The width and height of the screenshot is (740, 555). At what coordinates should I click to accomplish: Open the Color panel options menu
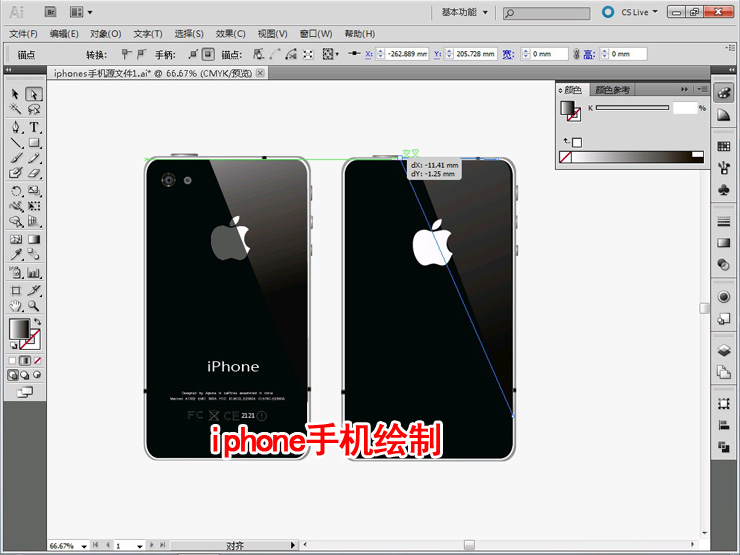click(697, 90)
